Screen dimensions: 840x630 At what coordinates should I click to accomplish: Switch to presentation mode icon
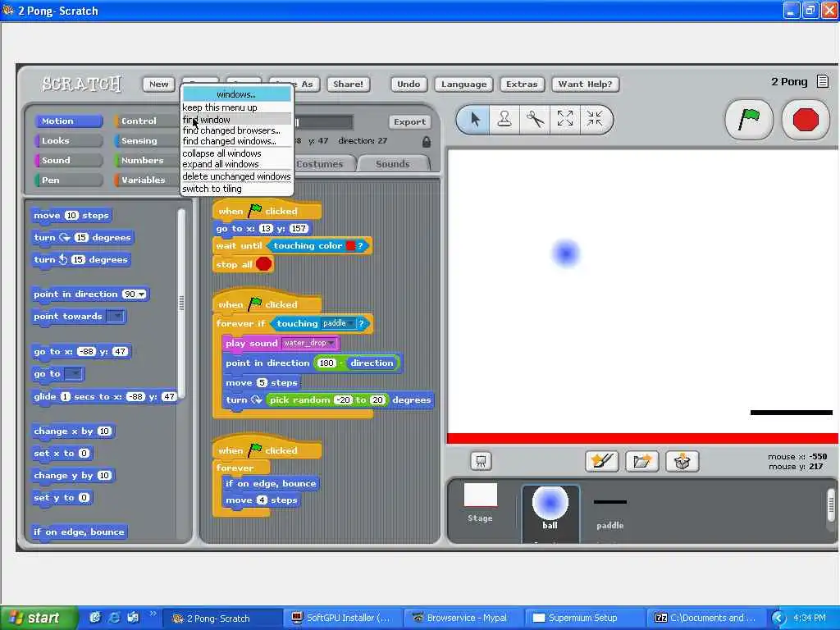[x=481, y=461]
